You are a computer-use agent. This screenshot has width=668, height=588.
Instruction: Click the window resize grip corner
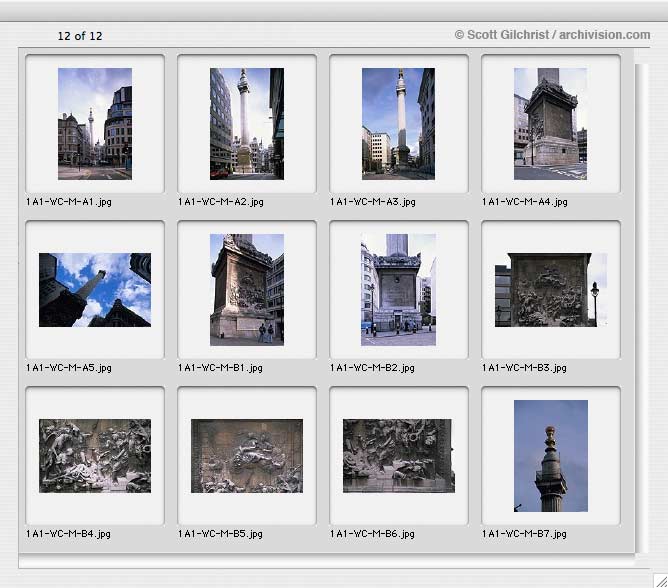(x=661, y=581)
